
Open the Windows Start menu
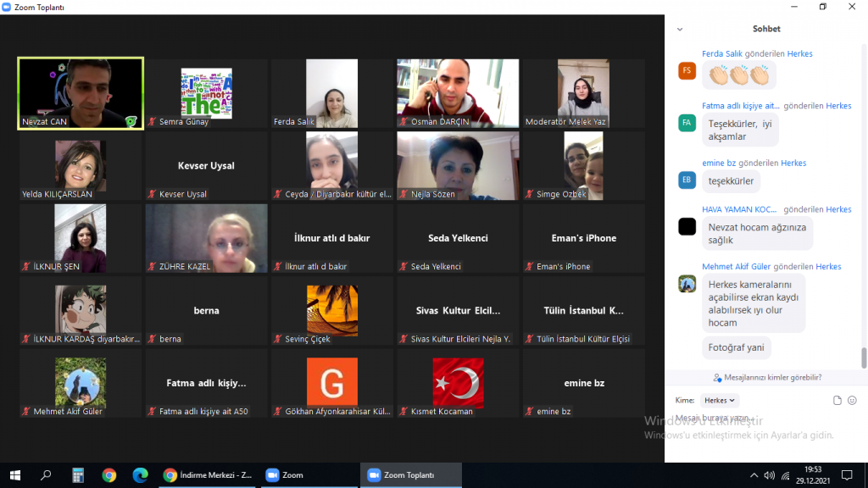click(x=15, y=475)
